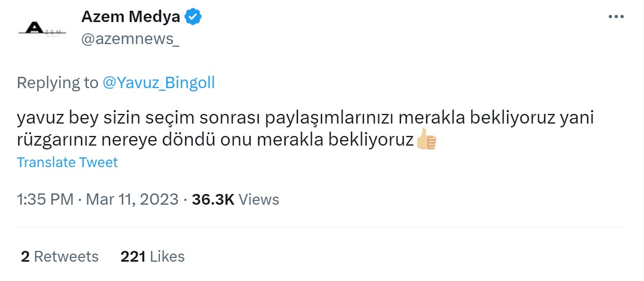Click the tweet's first line starting "yavuz bey"

tap(306, 117)
